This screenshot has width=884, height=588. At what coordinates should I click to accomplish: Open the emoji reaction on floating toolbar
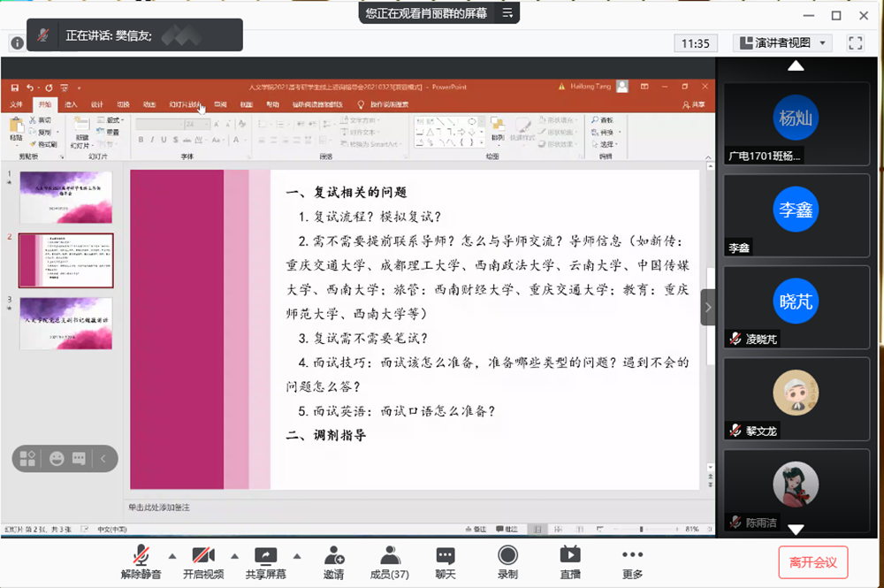(57, 459)
